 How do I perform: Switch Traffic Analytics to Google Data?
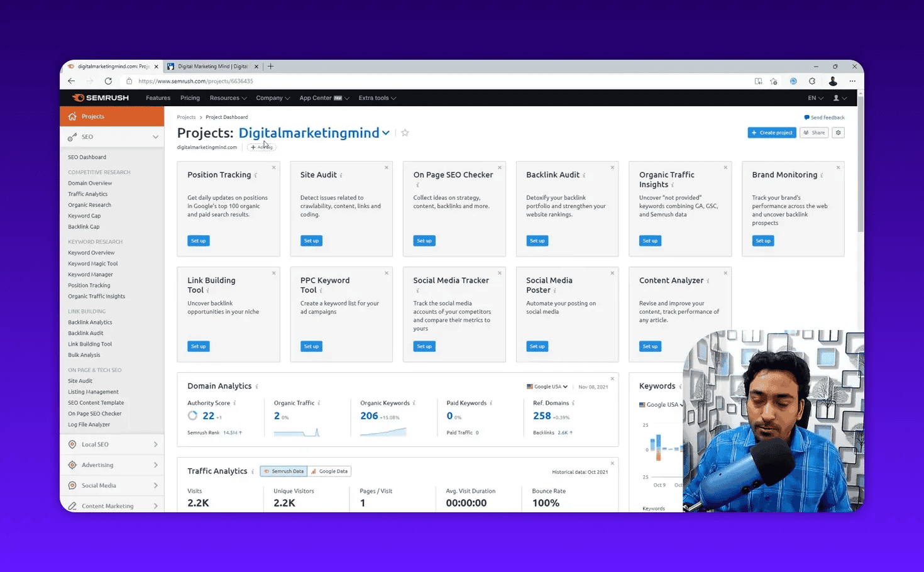[329, 471]
